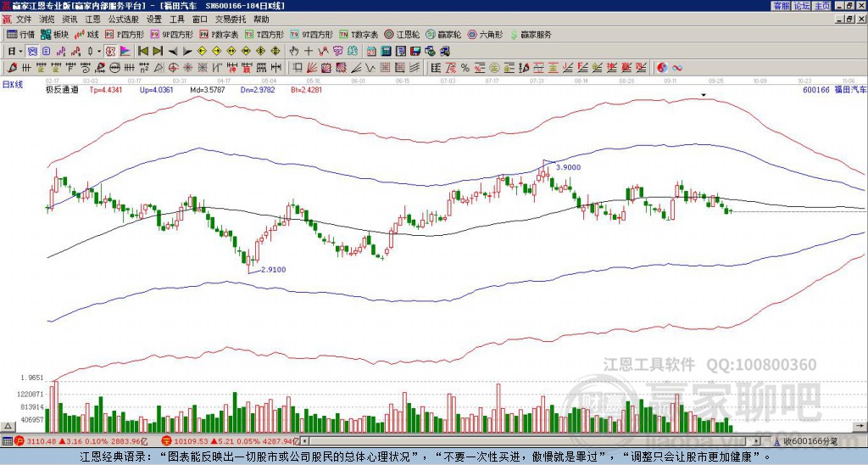Open the 赢家轮 wheel tool
Viewport: 868px width, 465px height.
(443, 34)
